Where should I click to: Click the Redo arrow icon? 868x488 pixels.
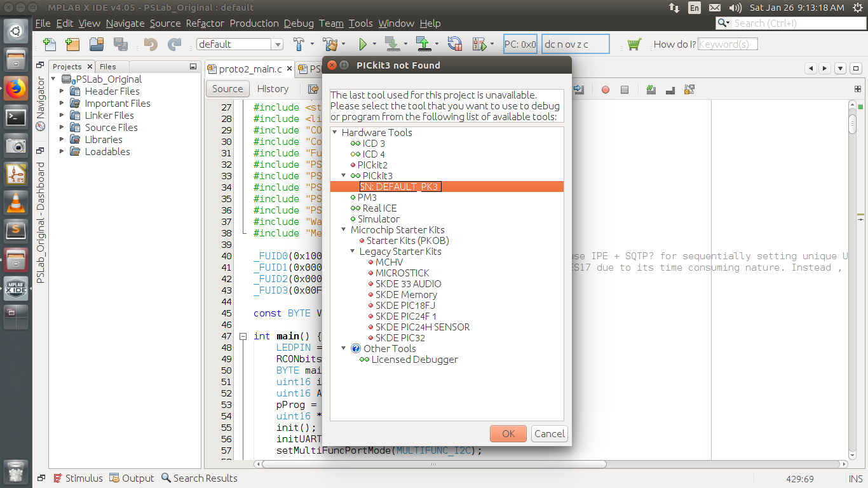click(174, 44)
